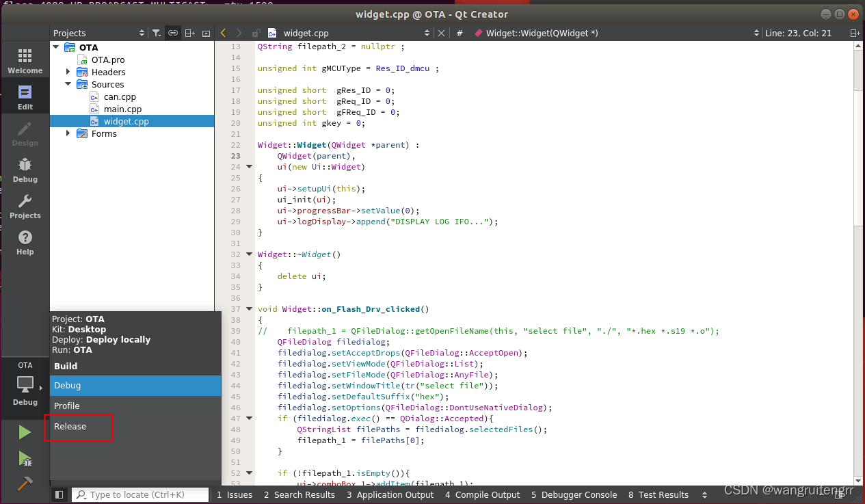Split the editor view

coord(855,33)
